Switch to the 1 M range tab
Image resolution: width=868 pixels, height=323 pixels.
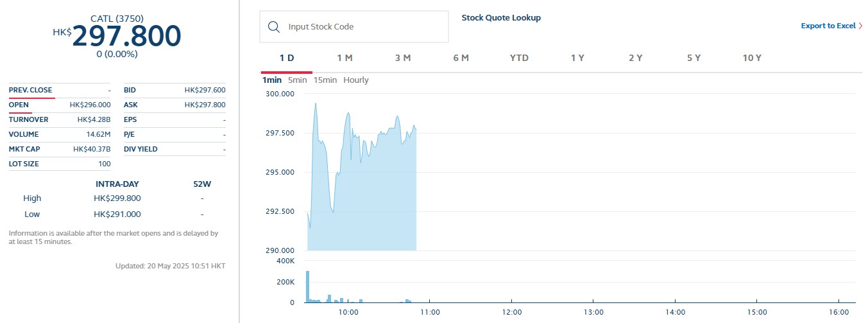345,58
